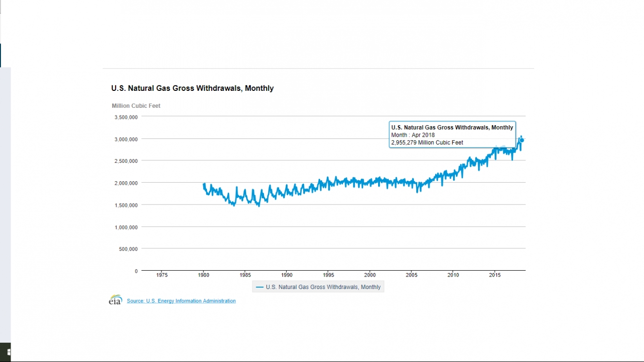Image resolution: width=644 pixels, height=362 pixels.
Task: Click the chart heading above the y-axis unit
Action: [x=192, y=88]
